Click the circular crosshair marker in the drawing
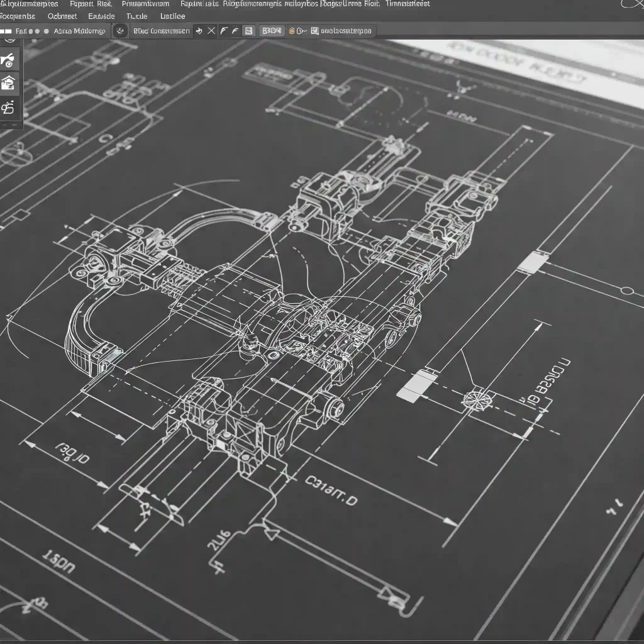The height and width of the screenshot is (644, 644). tap(473, 399)
